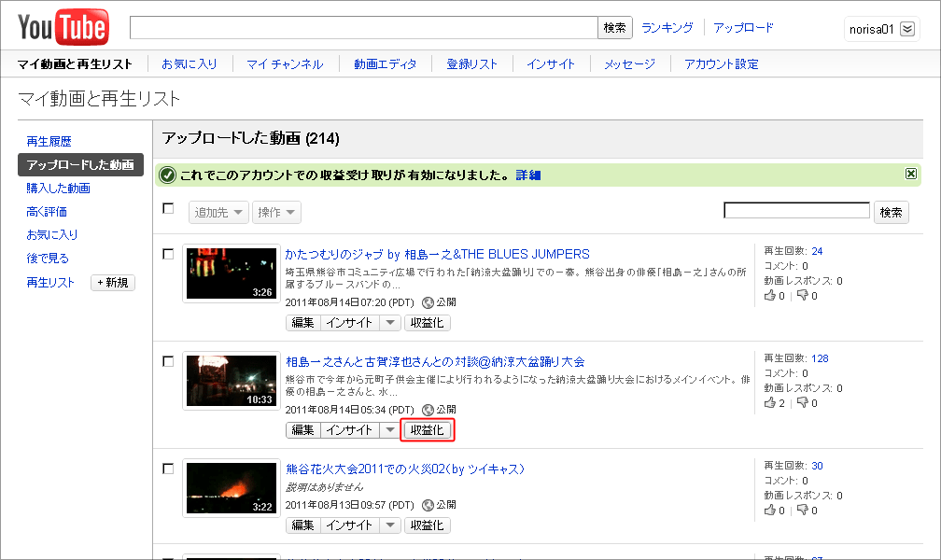Screen dimensions: 941x560
Task: Click the 公開 globe icon for 熊谷花火大会2011 video
Action: (428, 505)
